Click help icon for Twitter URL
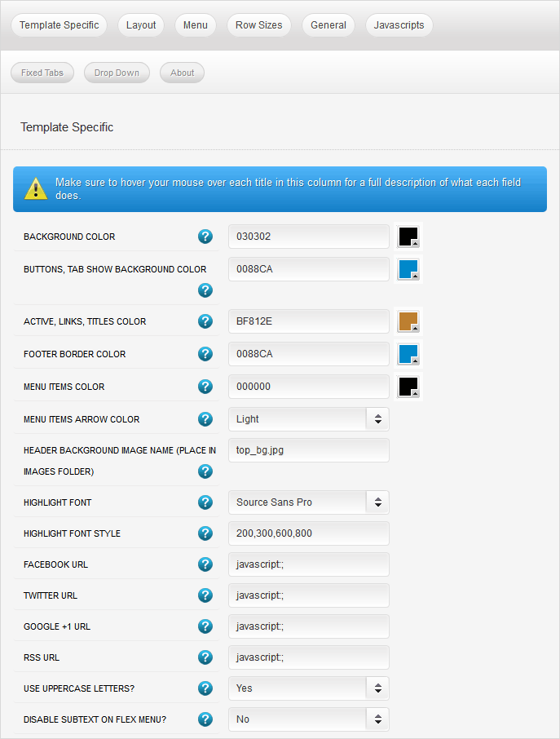 (x=205, y=595)
